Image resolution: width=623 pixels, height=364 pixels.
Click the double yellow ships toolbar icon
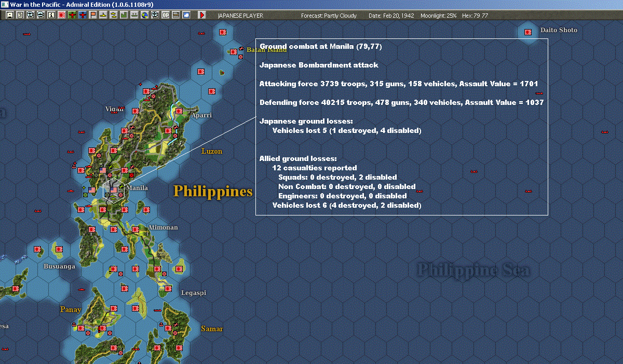113,15
